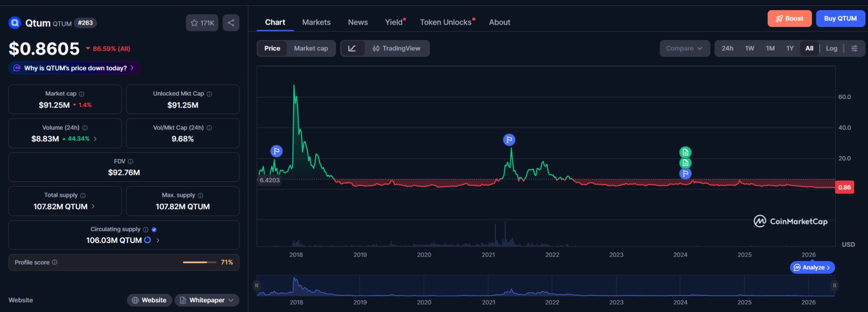Click the Market cap info icon
This screenshot has width=868, height=312.
[x=82, y=94]
